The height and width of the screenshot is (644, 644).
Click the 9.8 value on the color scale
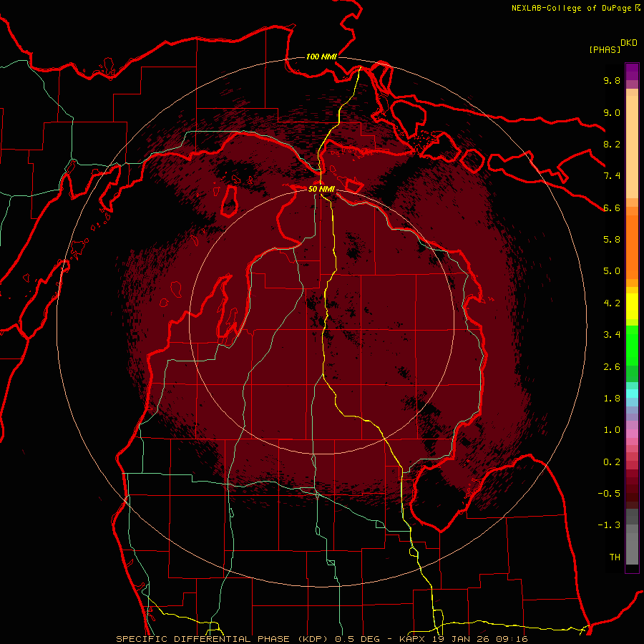click(612, 80)
